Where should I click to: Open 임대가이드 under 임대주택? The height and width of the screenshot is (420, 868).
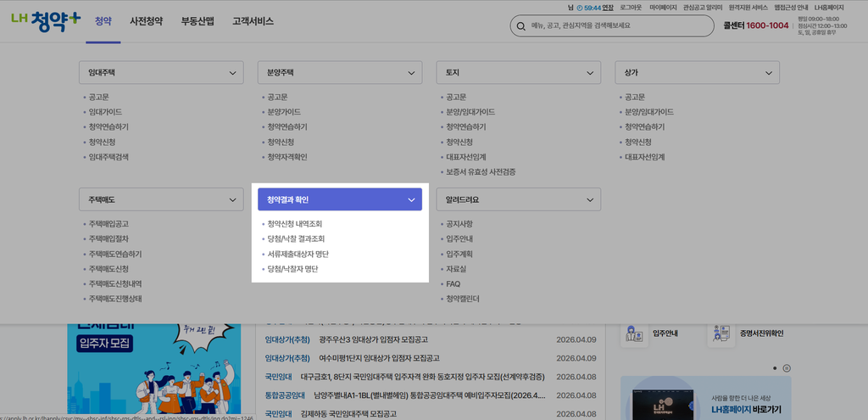point(105,112)
